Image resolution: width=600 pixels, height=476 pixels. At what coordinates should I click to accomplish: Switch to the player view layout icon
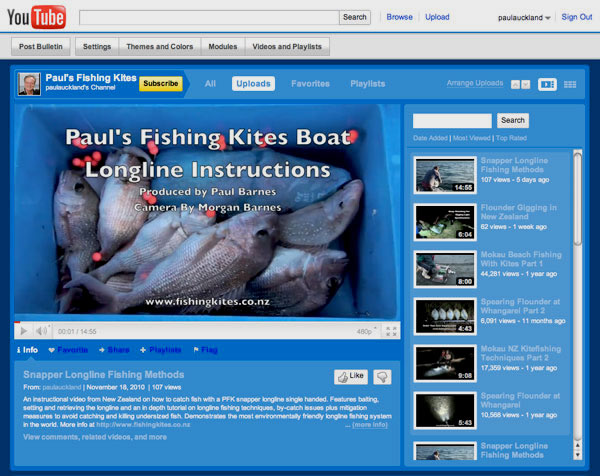(x=547, y=84)
